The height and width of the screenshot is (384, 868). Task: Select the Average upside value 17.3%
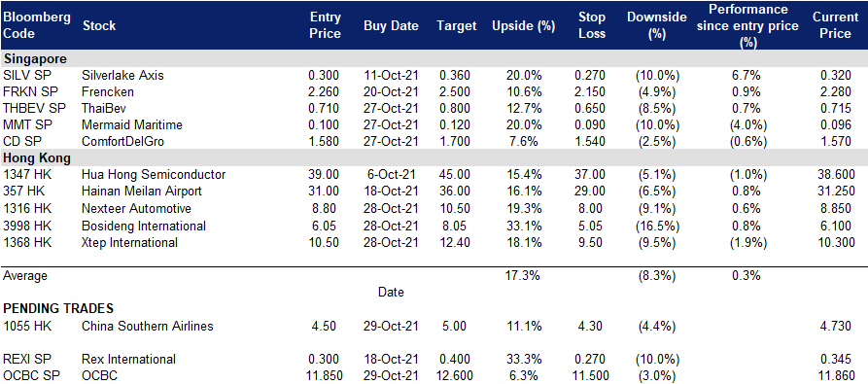(x=523, y=275)
